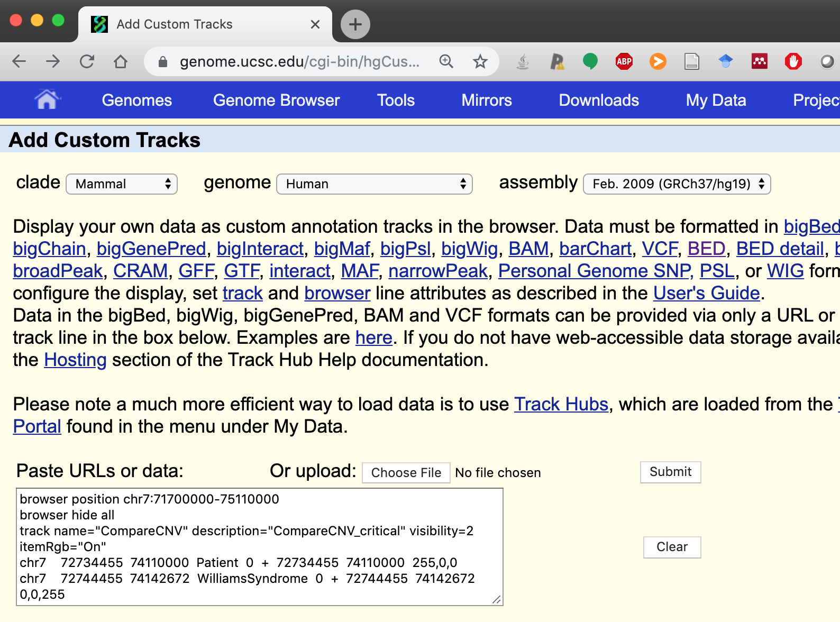Click the green speech bubble extension
Image resolution: width=840 pixels, height=622 pixels.
(590, 62)
